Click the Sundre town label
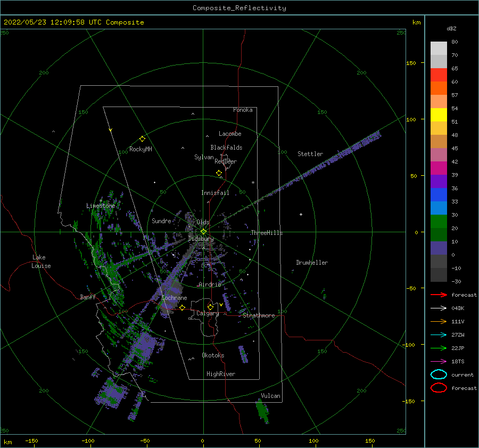Image resolution: width=479 pixels, height=448 pixels. point(161,221)
